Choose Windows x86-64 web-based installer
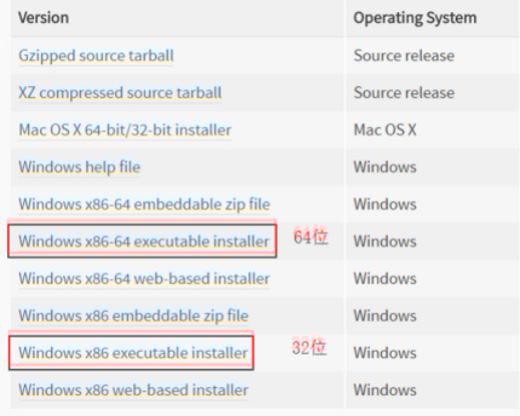The image size is (520, 416). 144,279
